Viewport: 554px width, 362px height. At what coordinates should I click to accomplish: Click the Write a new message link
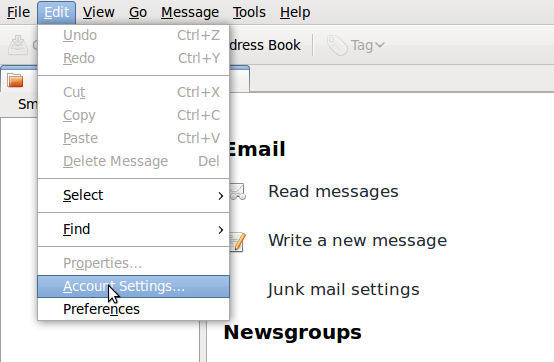pos(358,241)
